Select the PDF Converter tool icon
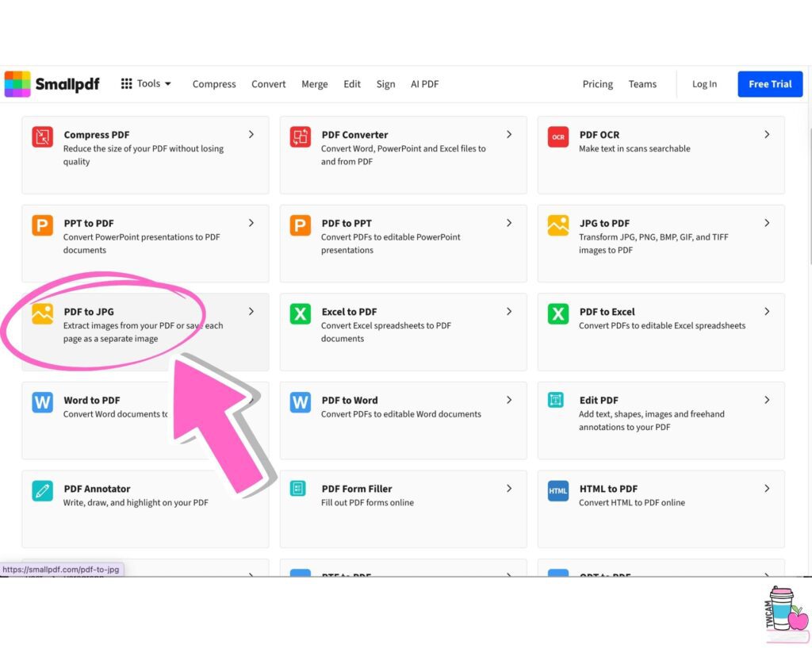The width and height of the screenshot is (812, 653). coord(301,136)
